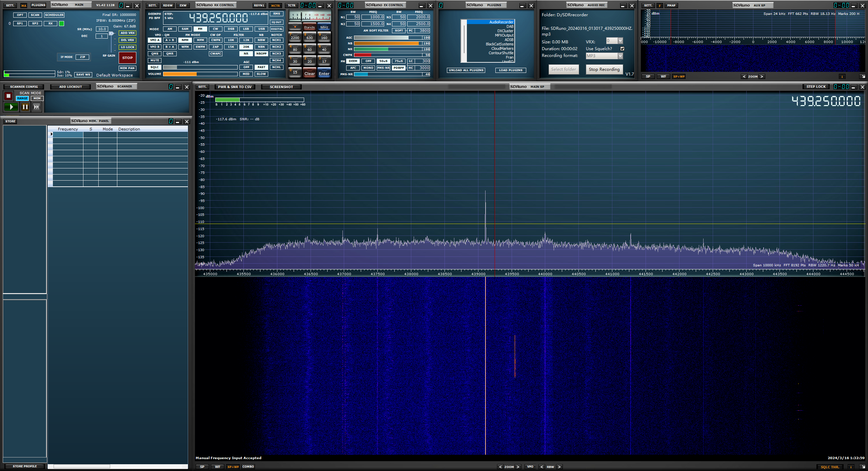
Task: Skip forward with scanner fast-forward icon
Action: (36, 107)
